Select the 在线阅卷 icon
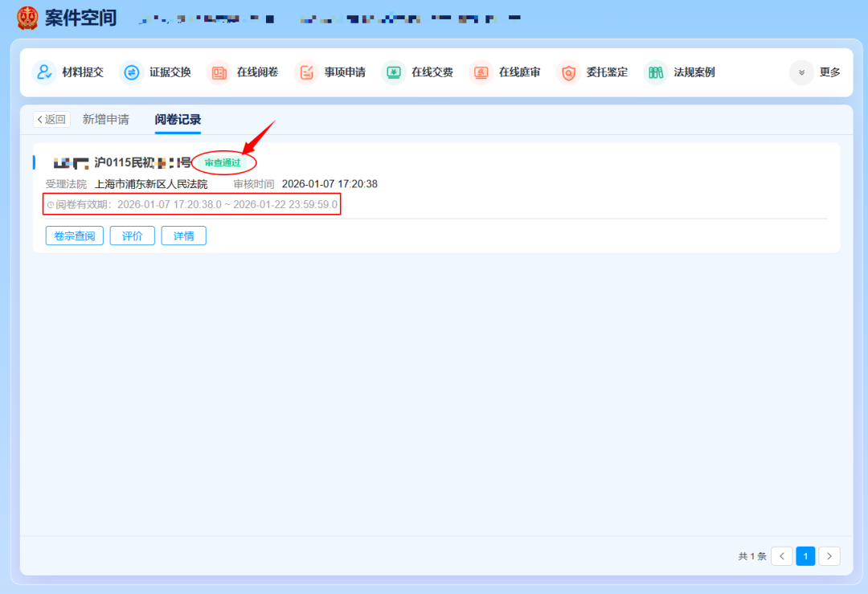 (x=219, y=72)
